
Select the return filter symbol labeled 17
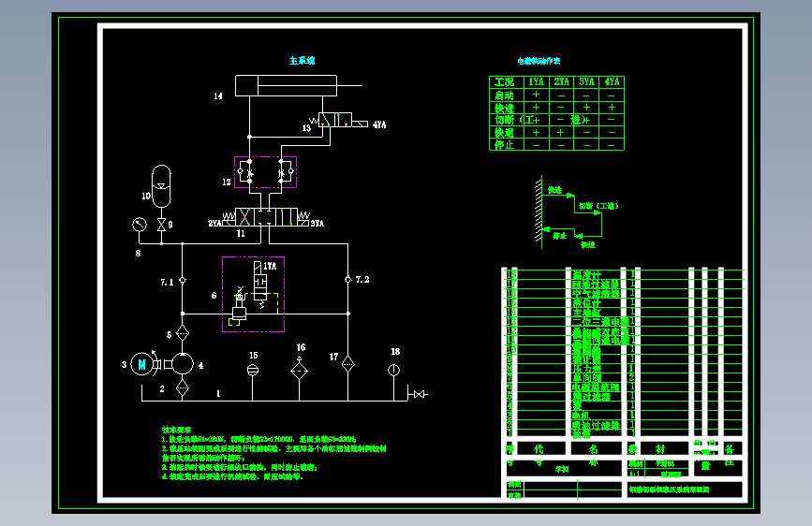coord(348,364)
